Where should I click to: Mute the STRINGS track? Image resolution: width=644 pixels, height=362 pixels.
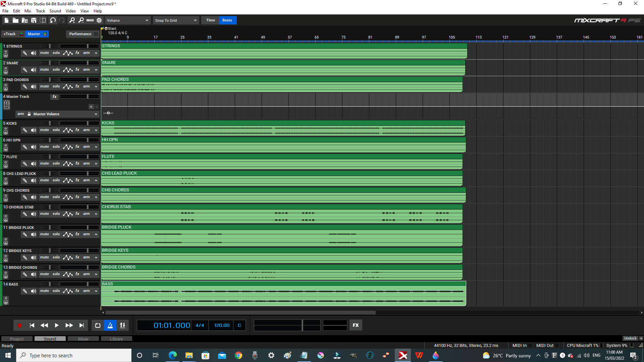point(45,53)
